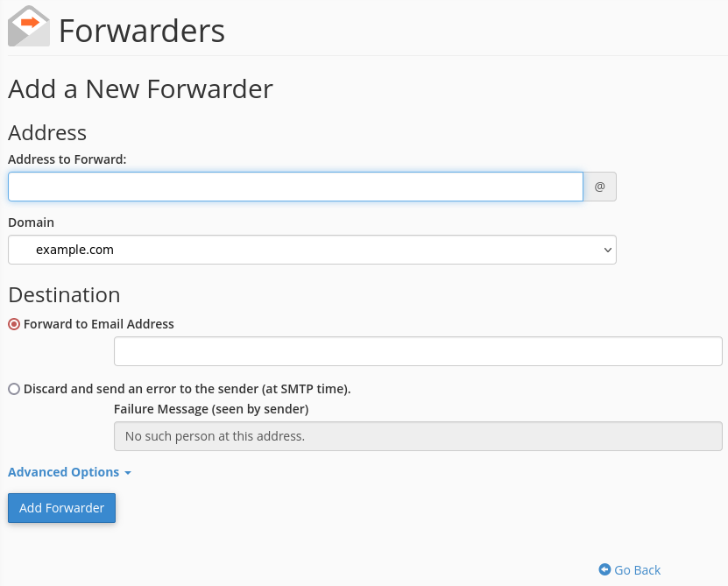Click the Advanced Options caret arrow
Screen dimensions: 728x586
coord(128,473)
